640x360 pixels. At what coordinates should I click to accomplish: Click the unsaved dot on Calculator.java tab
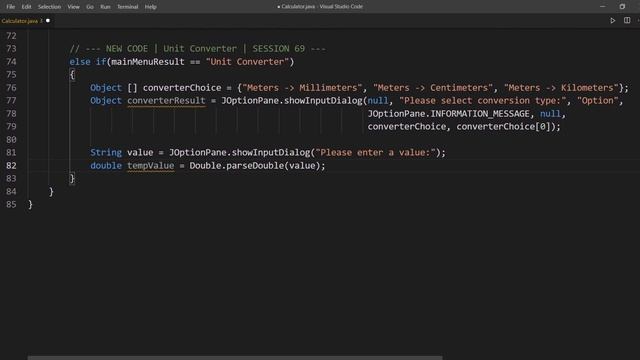(x=48, y=21)
